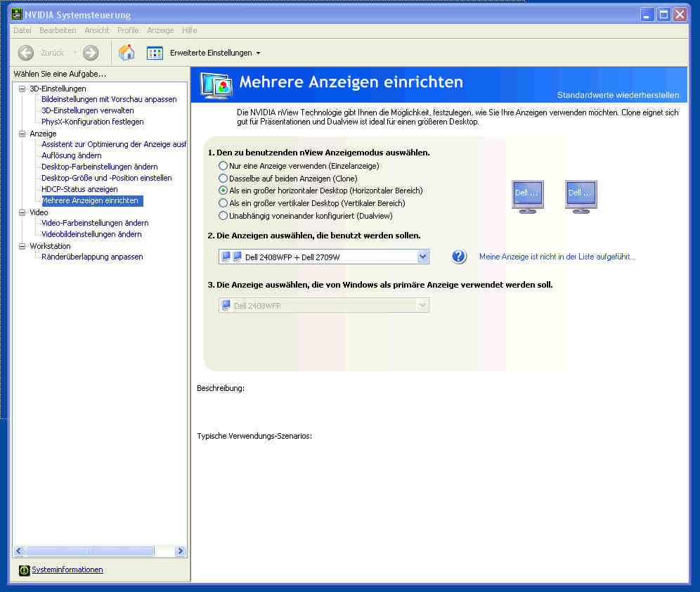Collapse the 3D-Einstellungen tree node
Image resolution: width=700 pixels, height=592 pixels.
click(22, 89)
